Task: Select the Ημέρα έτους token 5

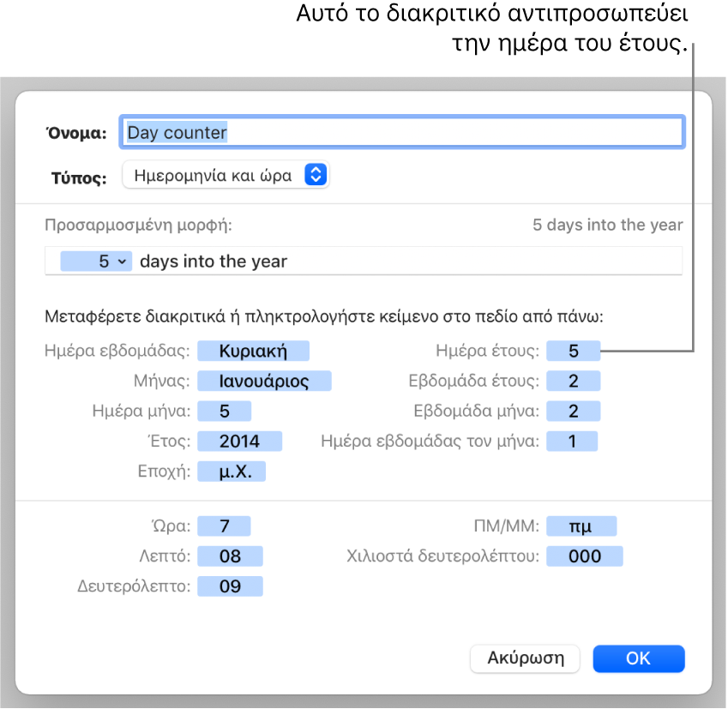Action: point(574,351)
